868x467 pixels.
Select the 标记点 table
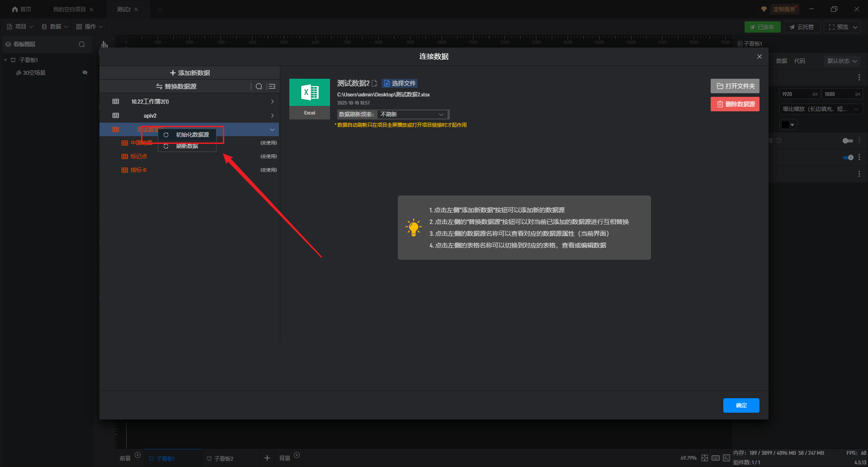tap(138, 157)
